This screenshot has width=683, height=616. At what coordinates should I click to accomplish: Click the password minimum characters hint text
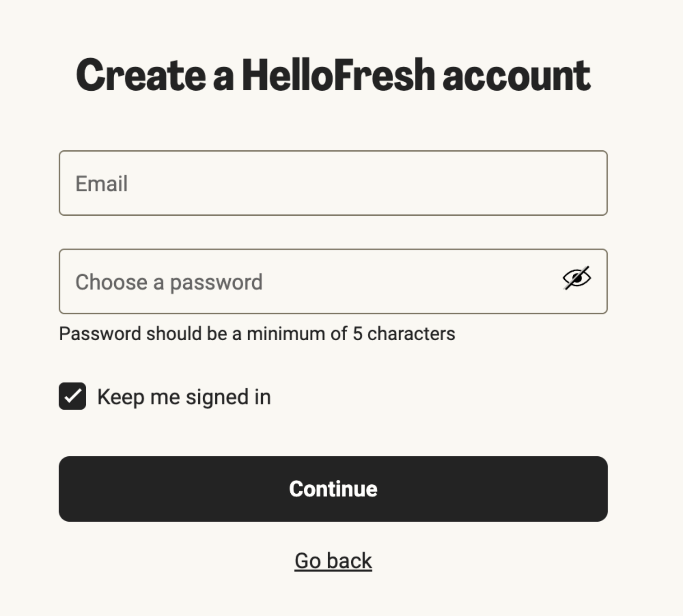pos(258,334)
